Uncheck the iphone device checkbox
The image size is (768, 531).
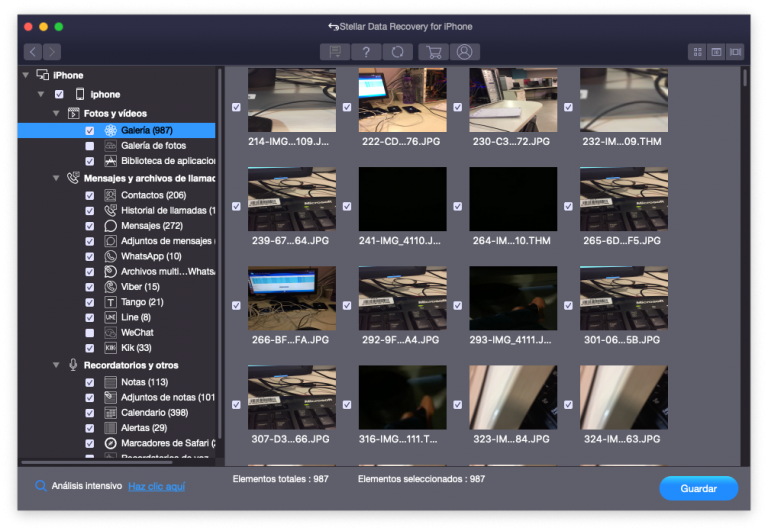pos(59,94)
